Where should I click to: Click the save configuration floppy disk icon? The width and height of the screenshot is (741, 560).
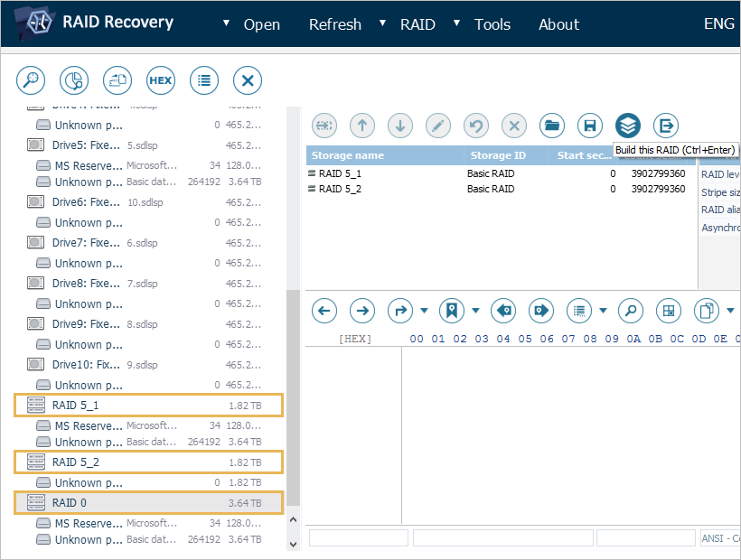click(590, 126)
